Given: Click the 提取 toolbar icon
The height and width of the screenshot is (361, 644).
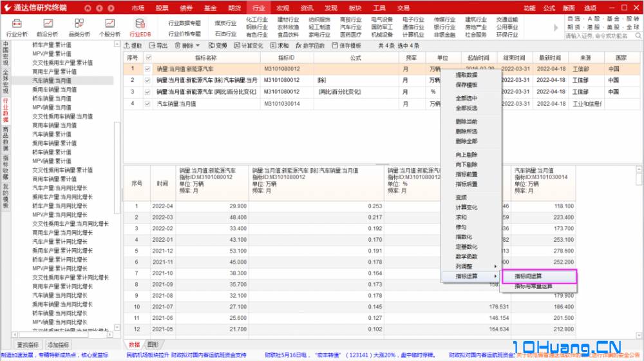Looking at the screenshot, I should (133, 46).
